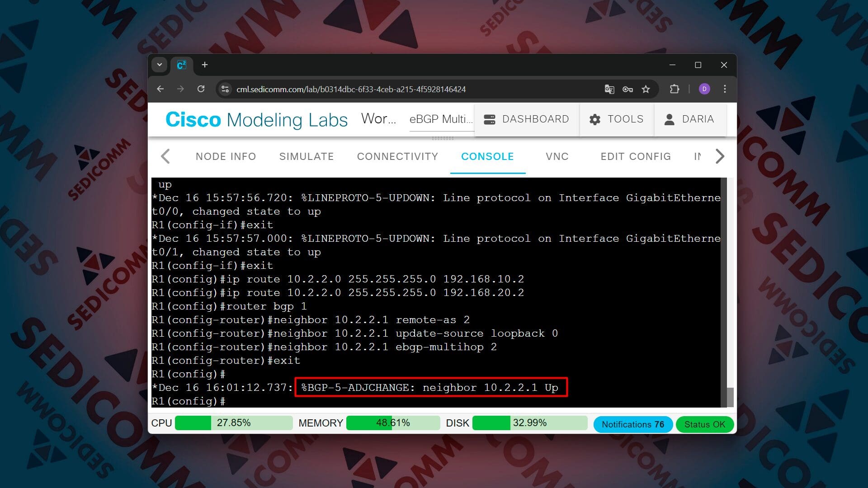Open the DASHBOARD button
Screen dimensions: 868x488
(x=526, y=119)
